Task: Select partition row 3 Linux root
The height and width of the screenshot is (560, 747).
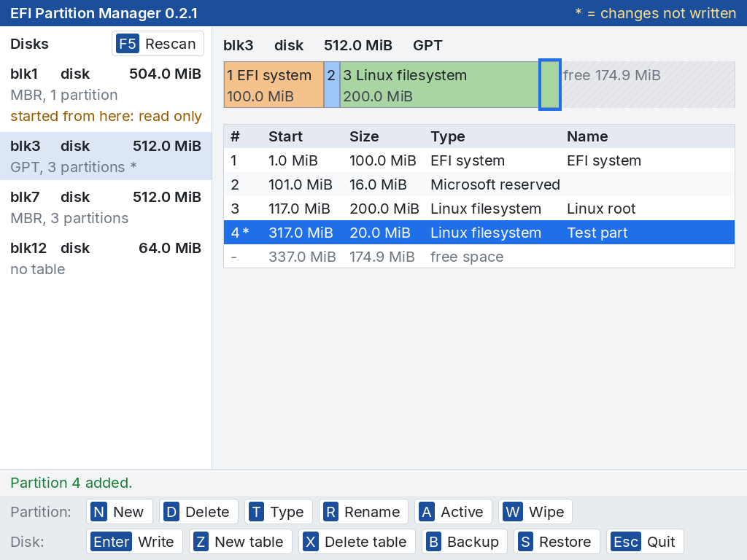Action: tap(479, 209)
